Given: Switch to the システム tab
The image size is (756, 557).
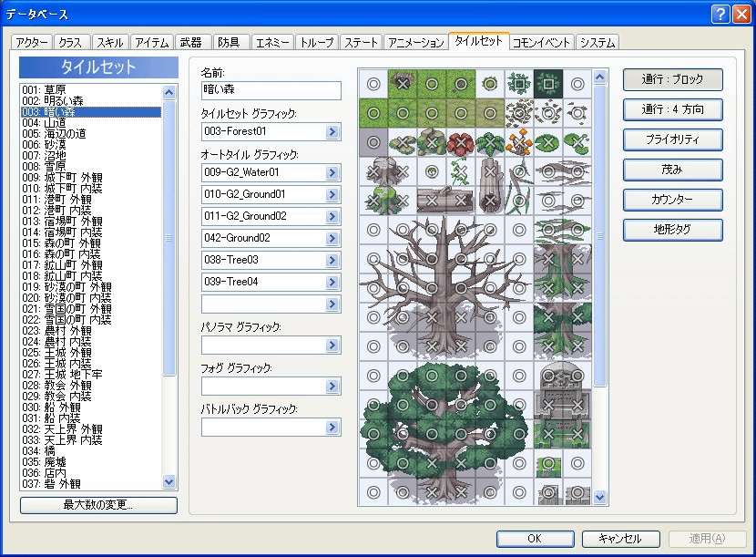Looking at the screenshot, I should (x=598, y=43).
